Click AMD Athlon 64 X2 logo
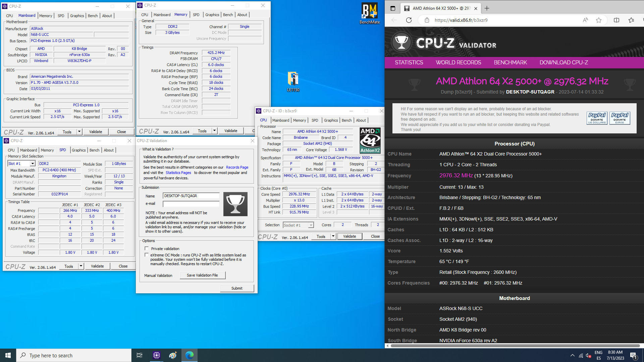 tap(370, 140)
